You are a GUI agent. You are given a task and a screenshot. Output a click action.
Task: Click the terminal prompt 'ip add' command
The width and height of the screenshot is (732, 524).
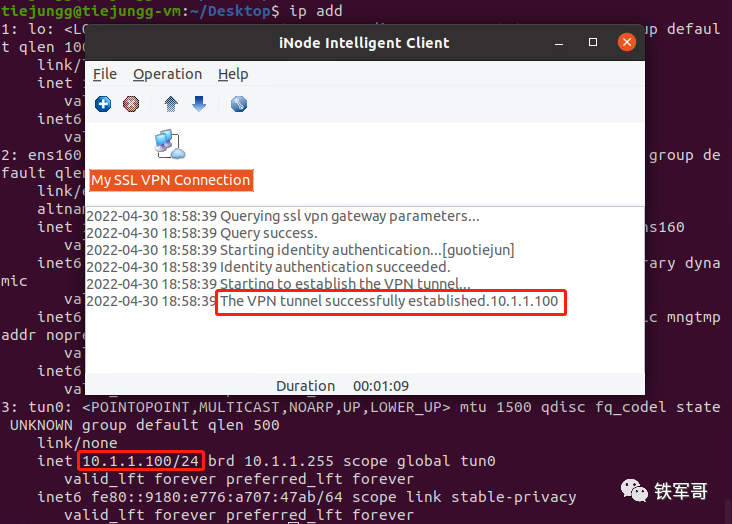pos(316,10)
